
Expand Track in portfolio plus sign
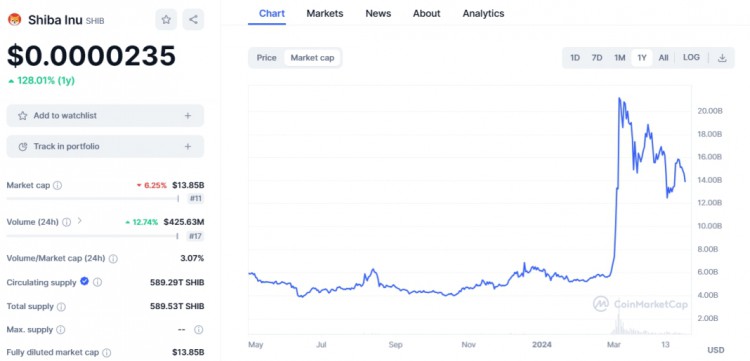tap(188, 146)
